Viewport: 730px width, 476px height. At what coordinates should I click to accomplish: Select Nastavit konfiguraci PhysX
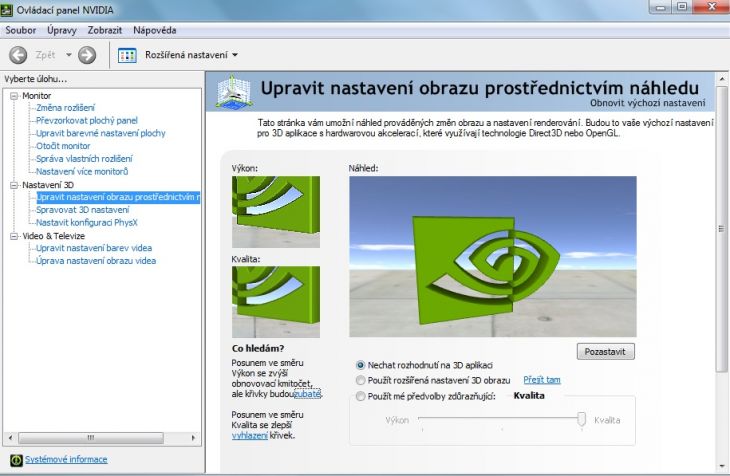(87, 223)
